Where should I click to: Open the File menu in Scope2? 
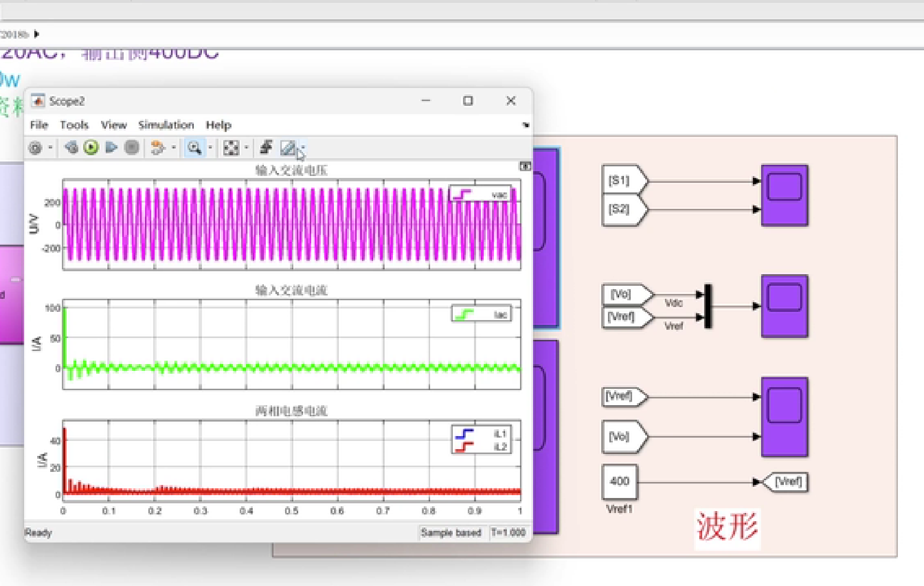click(x=39, y=125)
